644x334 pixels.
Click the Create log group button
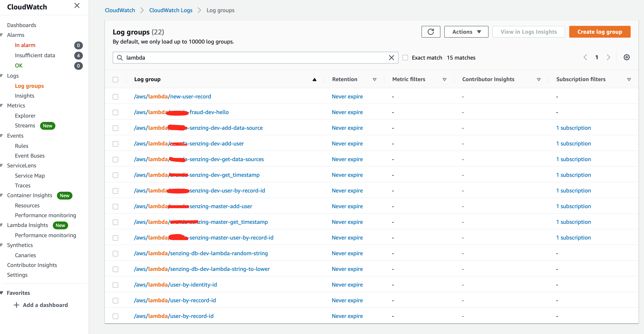tap(599, 32)
